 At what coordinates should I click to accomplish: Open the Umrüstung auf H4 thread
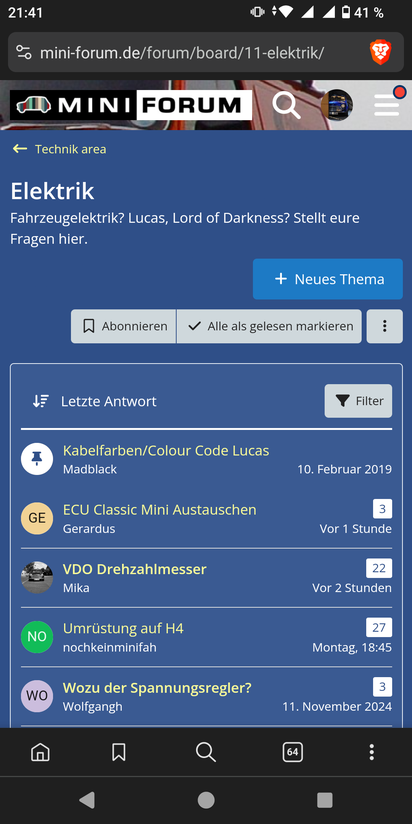123,628
